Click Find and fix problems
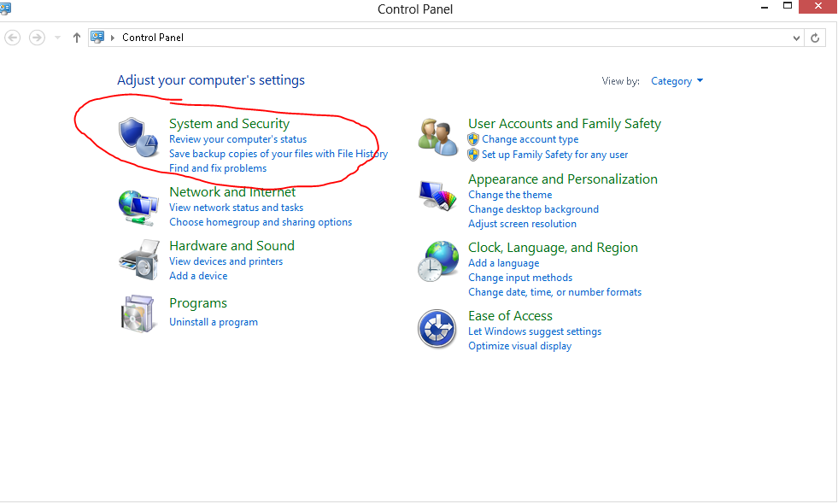Image resolution: width=838 pixels, height=504 pixels. point(218,168)
